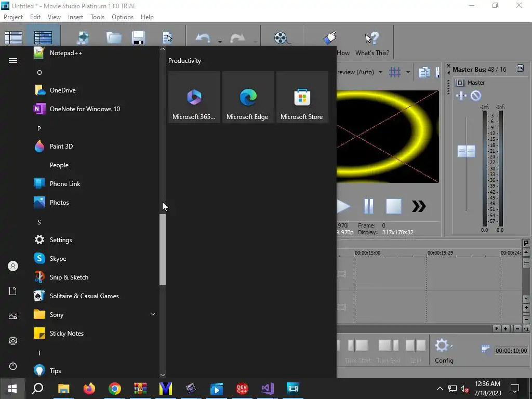
Task: Open the user account icon in Start
Action: tap(13, 266)
